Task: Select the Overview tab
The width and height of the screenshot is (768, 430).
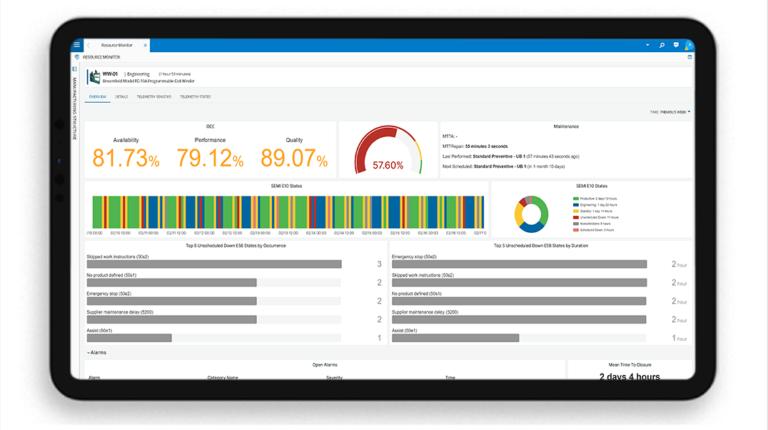Action: [x=97, y=97]
